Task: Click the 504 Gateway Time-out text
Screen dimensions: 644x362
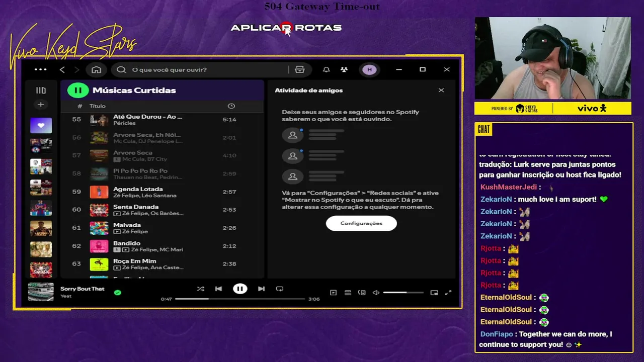Action: pos(322,7)
